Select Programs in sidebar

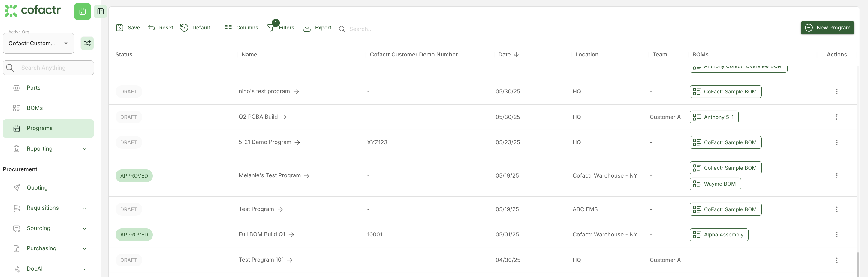[x=48, y=129]
